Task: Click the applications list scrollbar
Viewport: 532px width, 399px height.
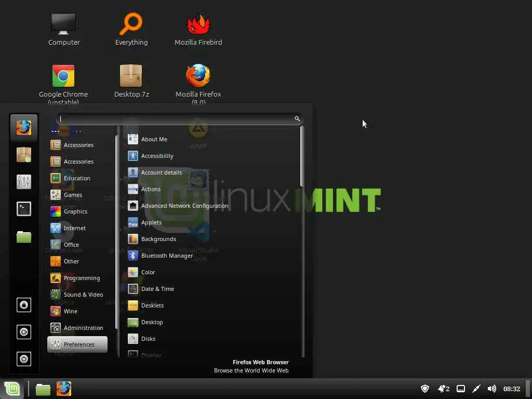Action: point(302,156)
